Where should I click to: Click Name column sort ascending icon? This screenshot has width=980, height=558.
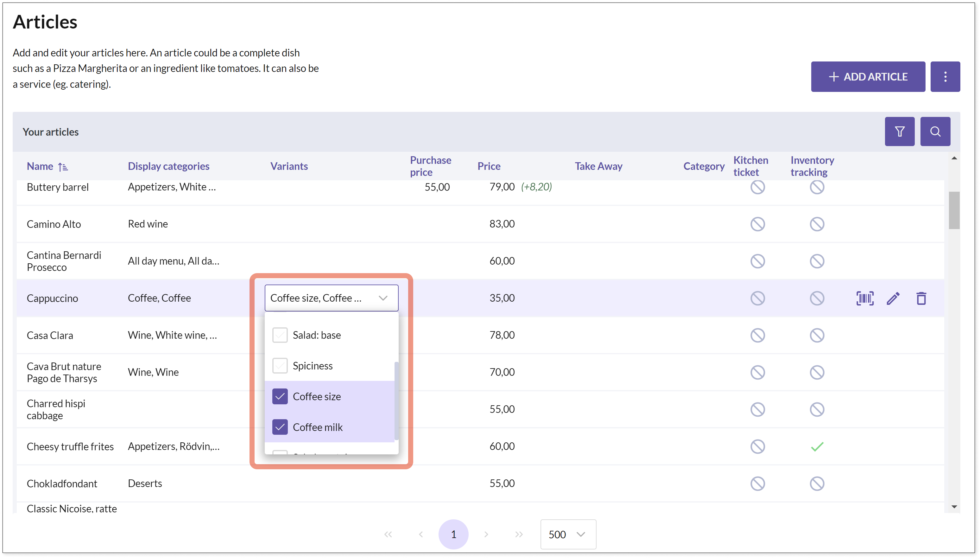pyautogui.click(x=63, y=167)
